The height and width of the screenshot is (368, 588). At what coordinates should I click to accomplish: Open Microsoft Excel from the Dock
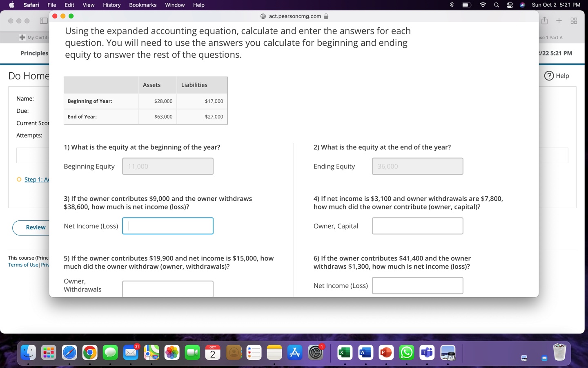[x=345, y=352]
